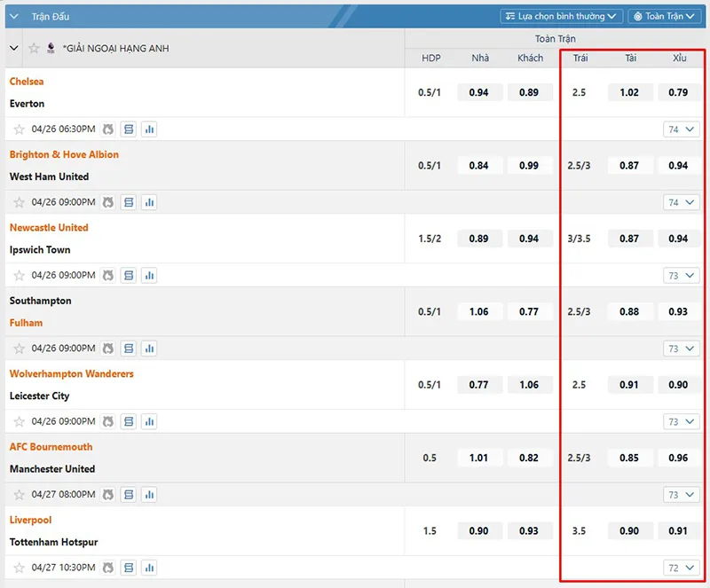The width and height of the screenshot is (710, 588).
Task: Open the animal-head icon for Chelsea vs Everton
Action: pyautogui.click(x=107, y=129)
